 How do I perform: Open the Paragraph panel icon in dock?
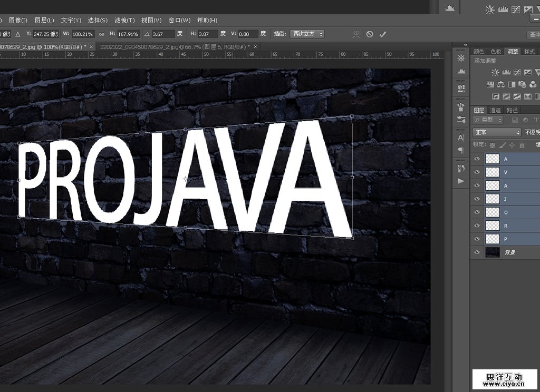click(x=461, y=150)
